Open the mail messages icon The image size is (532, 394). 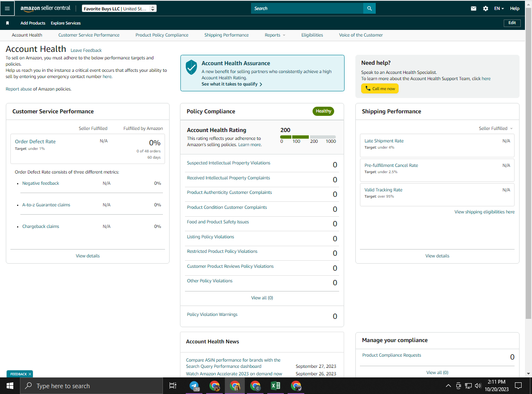[x=473, y=8]
